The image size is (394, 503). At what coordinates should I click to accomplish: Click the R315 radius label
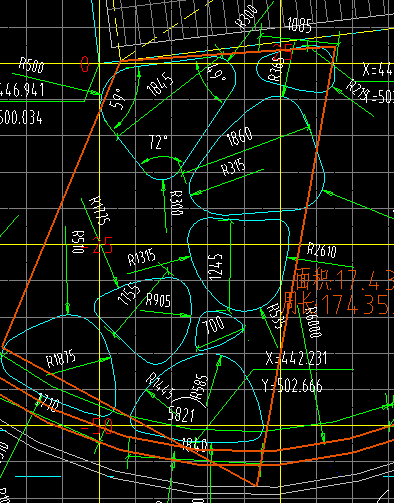pos(234,166)
